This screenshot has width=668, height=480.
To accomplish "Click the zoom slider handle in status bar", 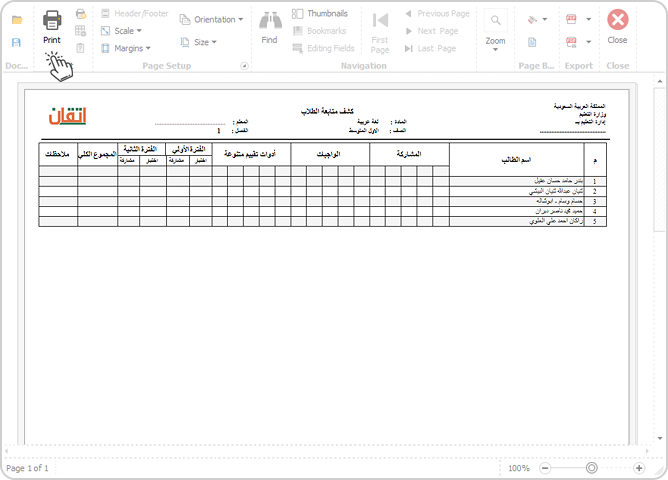I will coord(591,468).
